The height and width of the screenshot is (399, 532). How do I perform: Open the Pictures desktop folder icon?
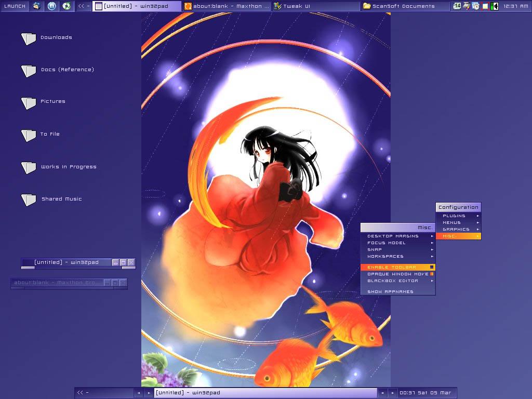pyautogui.click(x=29, y=103)
